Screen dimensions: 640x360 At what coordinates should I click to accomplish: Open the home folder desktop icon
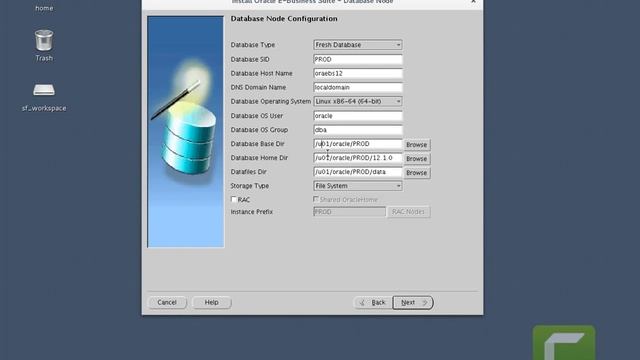point(44,8)
